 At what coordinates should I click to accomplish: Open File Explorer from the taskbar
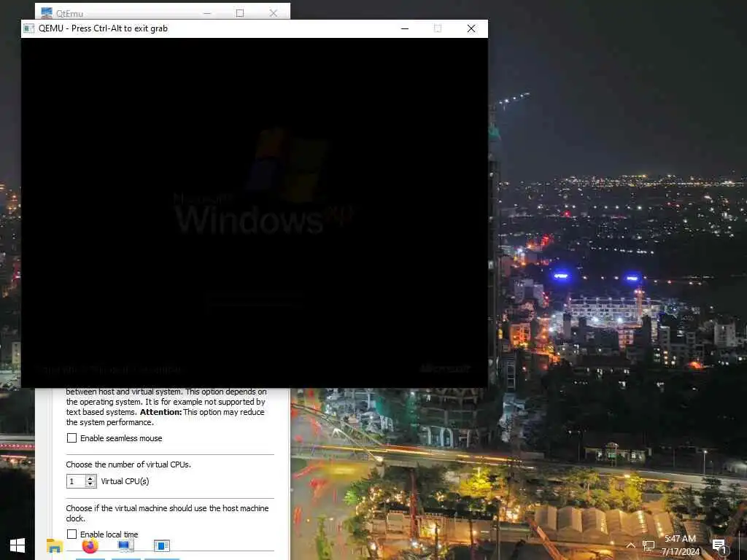click(54, 545)
